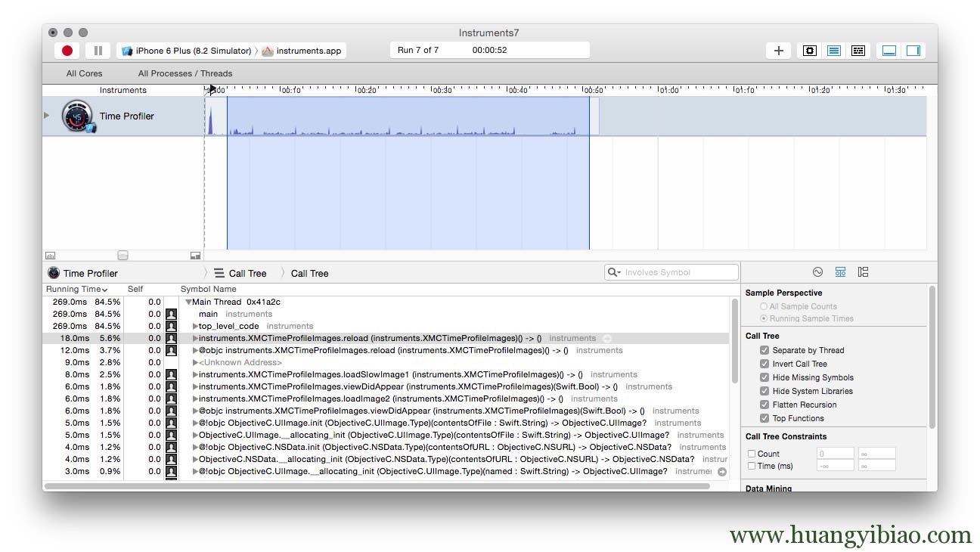Click the Time Profiler instrument icon in the track

(77, 116)
